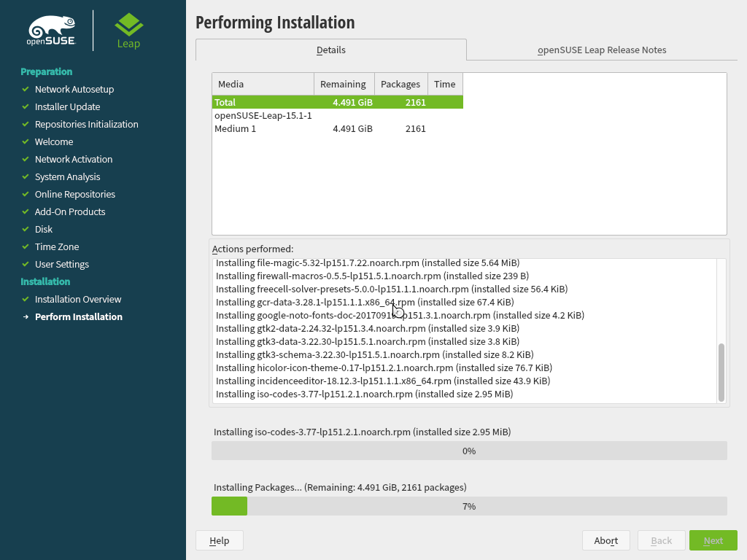This screenshot has height=560, width=747.
Task: Click the green Leap logo
Action: (128, 31)
